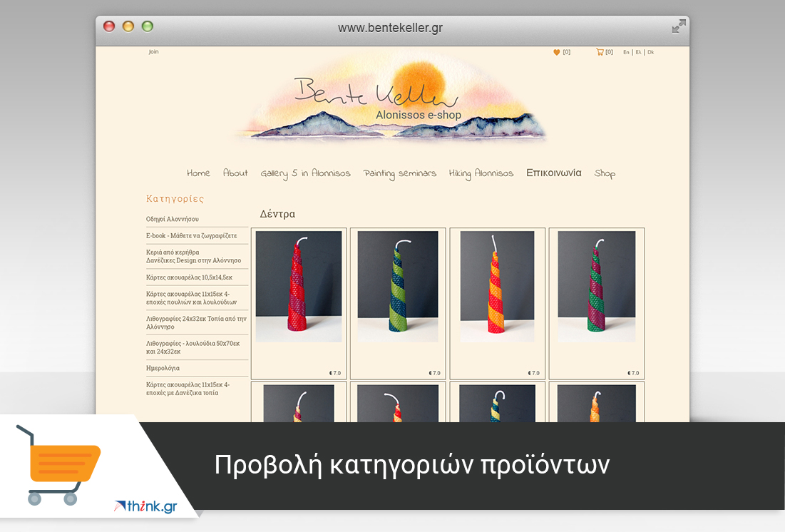Open the green and blue spiral candle
Screen dimensions: 785x532
pyautogui.click(x=398, y=287)
